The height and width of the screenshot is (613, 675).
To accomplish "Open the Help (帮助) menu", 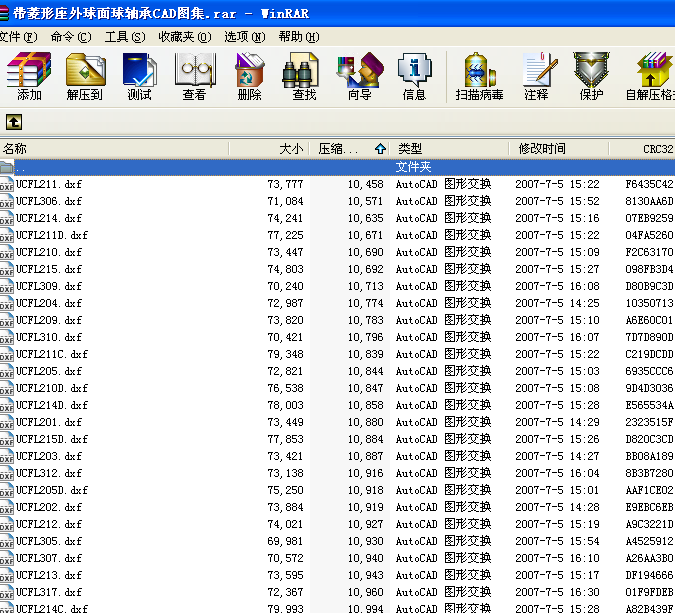I will point(299,37).
